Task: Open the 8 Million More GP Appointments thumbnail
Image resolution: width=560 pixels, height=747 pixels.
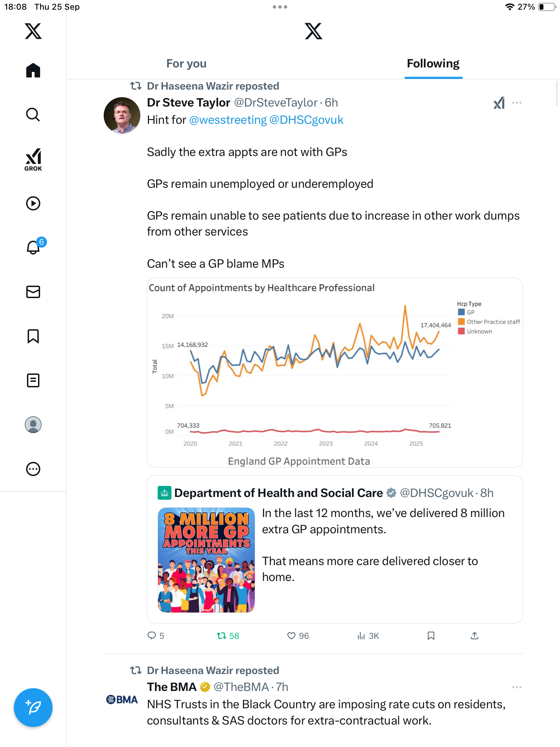Action: 206,560
